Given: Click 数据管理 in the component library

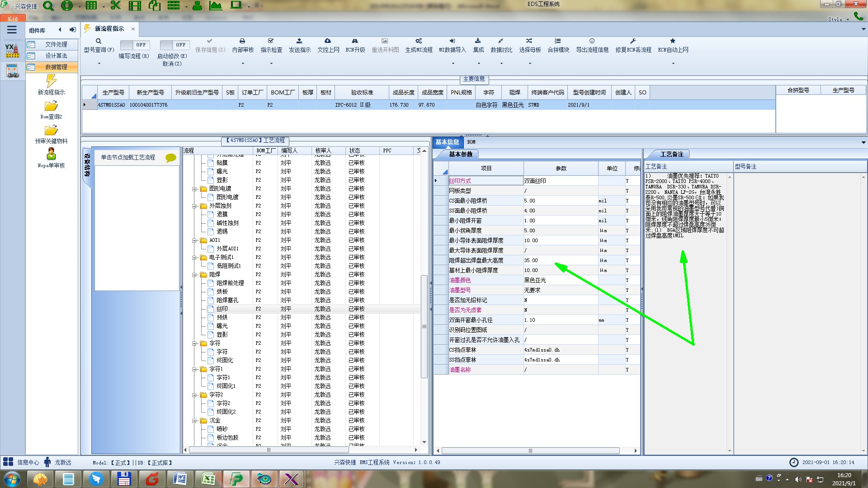Looking at the screenshot, I should [x=56, y=67].
